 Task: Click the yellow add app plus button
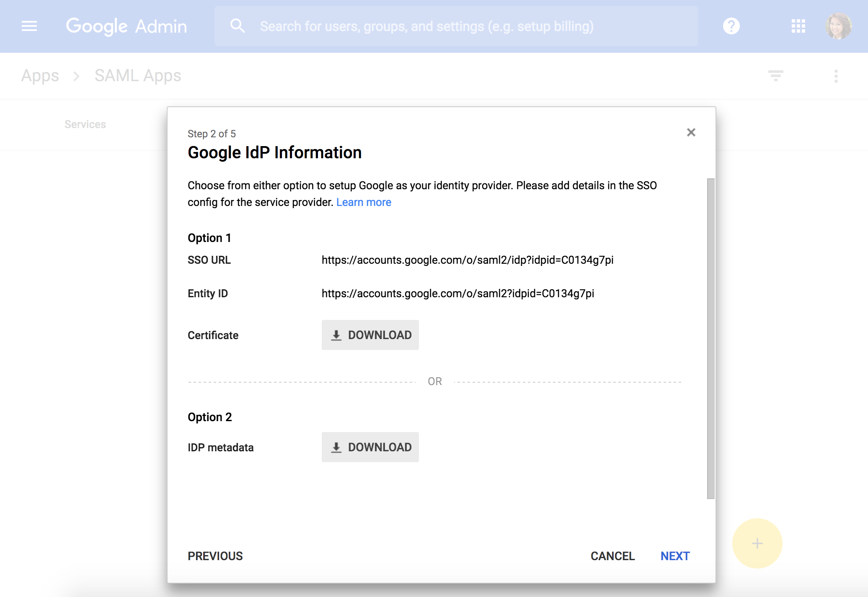pyautogui.click(x=757, y=543)
